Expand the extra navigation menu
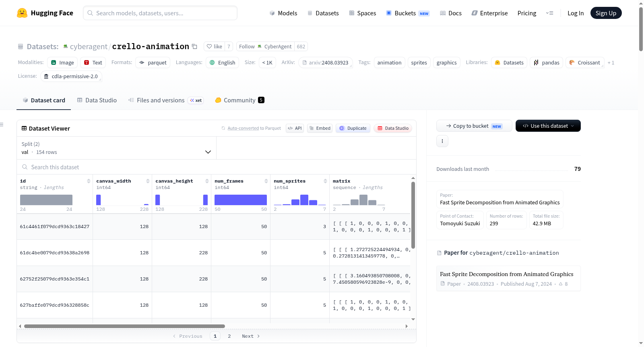Image resolution: width=644 pixels, height=347 pixels. click(549, 13)
